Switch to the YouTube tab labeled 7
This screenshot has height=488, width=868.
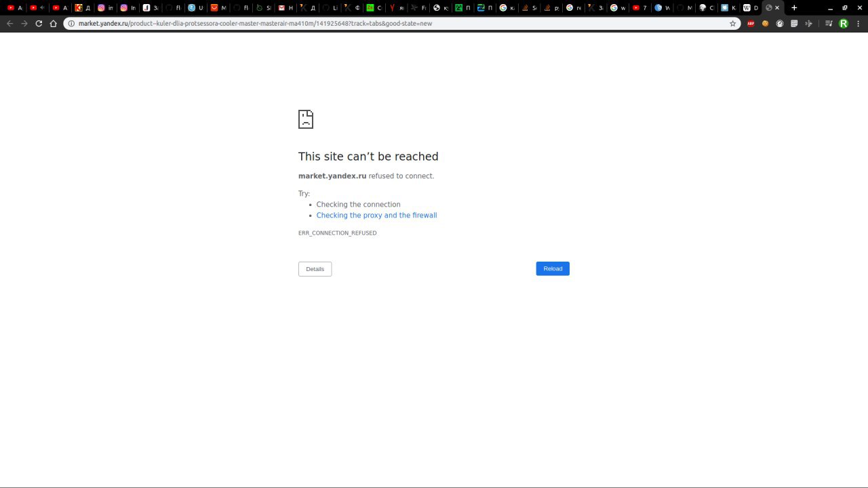pos(639,7)
